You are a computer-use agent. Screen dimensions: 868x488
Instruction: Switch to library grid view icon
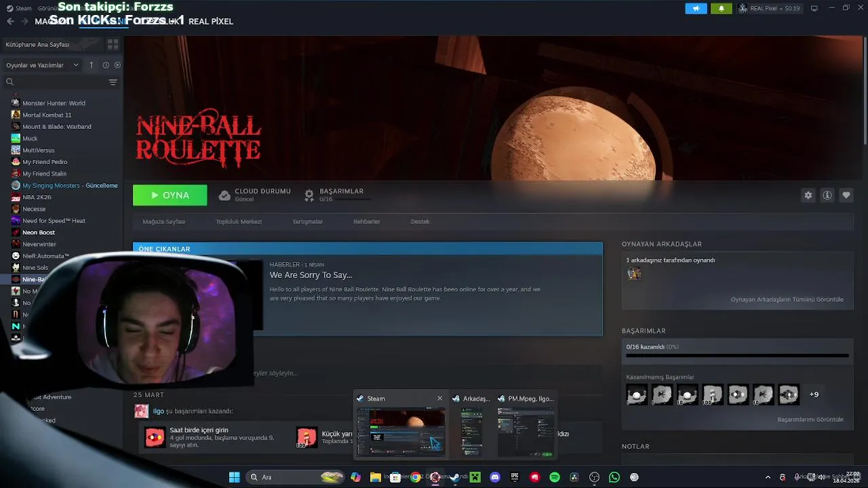(113, 45)
